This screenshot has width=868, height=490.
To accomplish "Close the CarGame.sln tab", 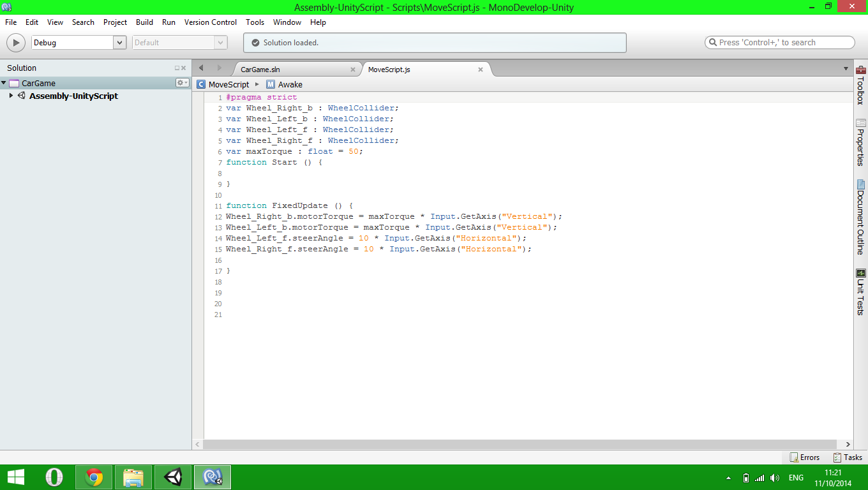I will pos(353,70).
